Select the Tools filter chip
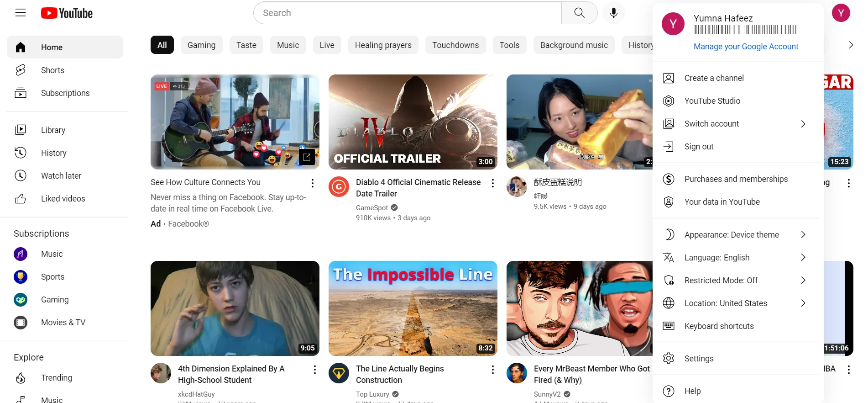This screenshot has height=403, width=868. tap(509, 45)
